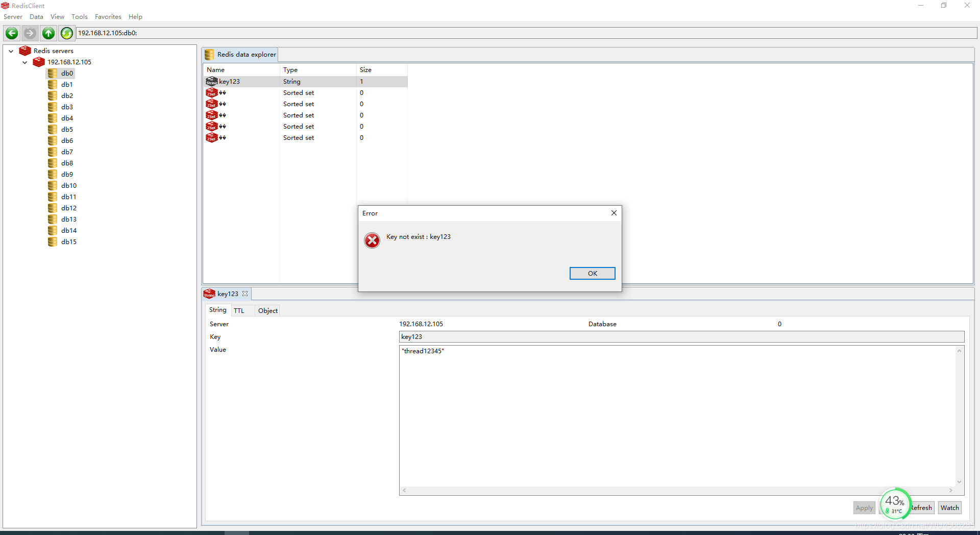
Task: Open the Favorites menu
Action: [x=108, y=17]
